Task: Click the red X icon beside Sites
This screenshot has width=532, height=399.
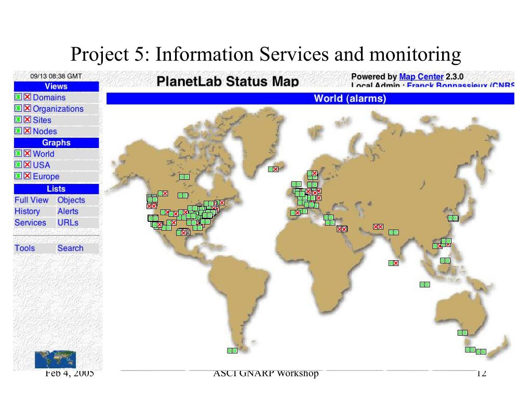Action: [28, 119]
